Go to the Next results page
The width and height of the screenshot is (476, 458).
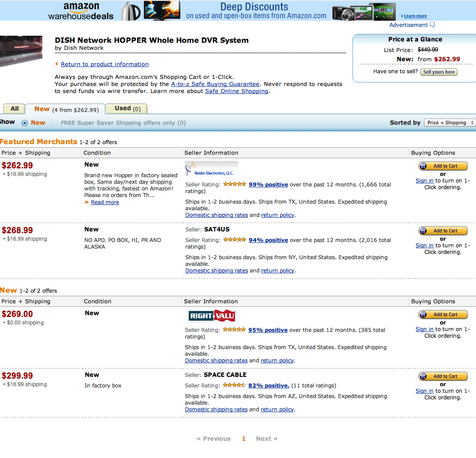[x=266, y=439]
